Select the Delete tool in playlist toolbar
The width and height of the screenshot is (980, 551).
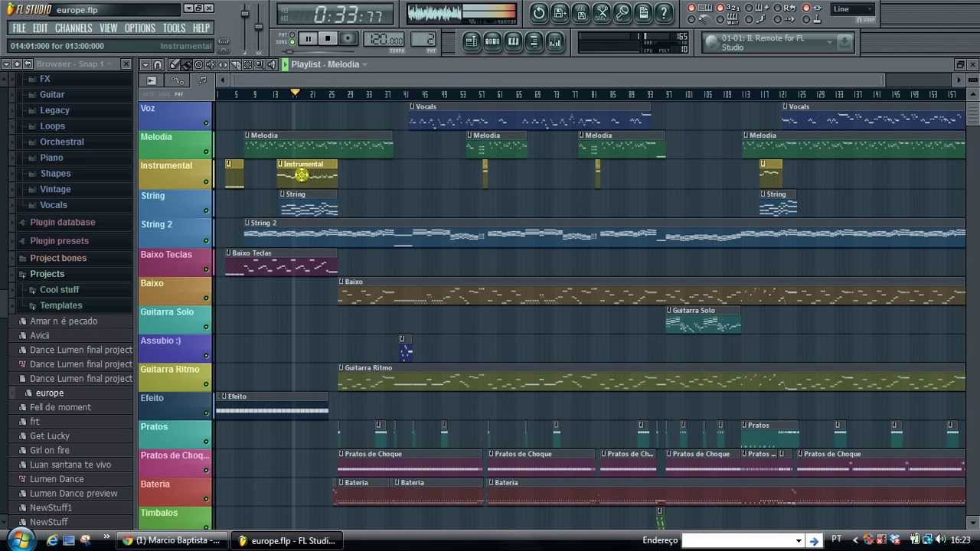point(198,65)
